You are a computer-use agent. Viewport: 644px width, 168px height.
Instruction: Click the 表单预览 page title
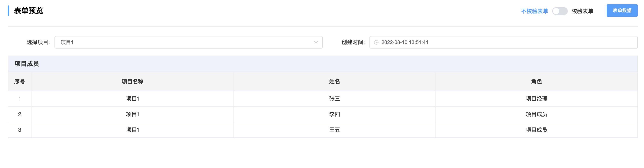[28, 11]
